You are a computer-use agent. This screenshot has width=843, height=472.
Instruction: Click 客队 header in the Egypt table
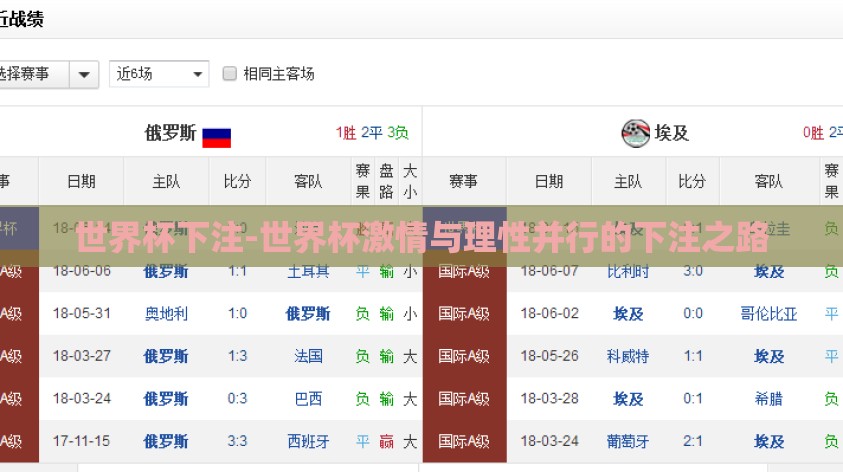coord(768,182)
